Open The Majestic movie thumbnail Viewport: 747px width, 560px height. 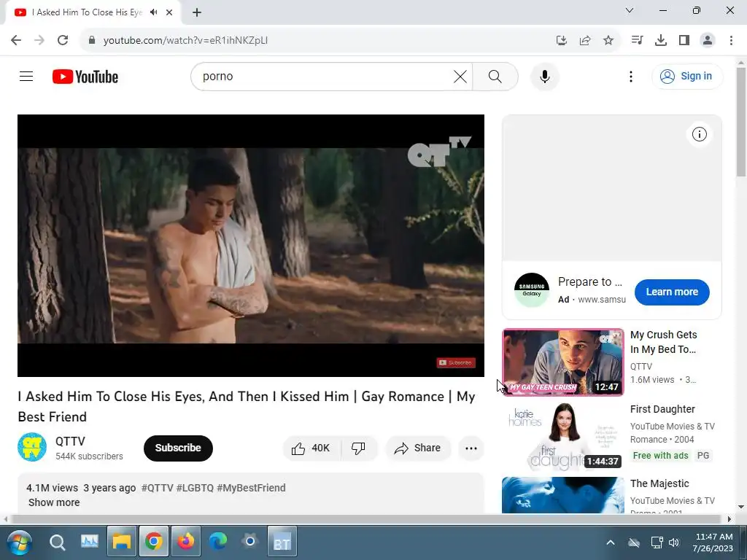(x=562, y=495)
